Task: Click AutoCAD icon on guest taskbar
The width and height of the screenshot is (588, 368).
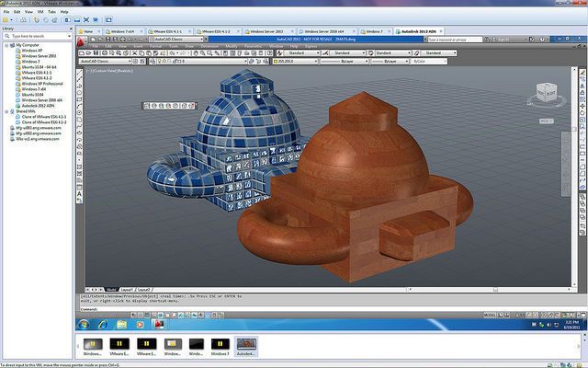Action: [x=159, y=325]
